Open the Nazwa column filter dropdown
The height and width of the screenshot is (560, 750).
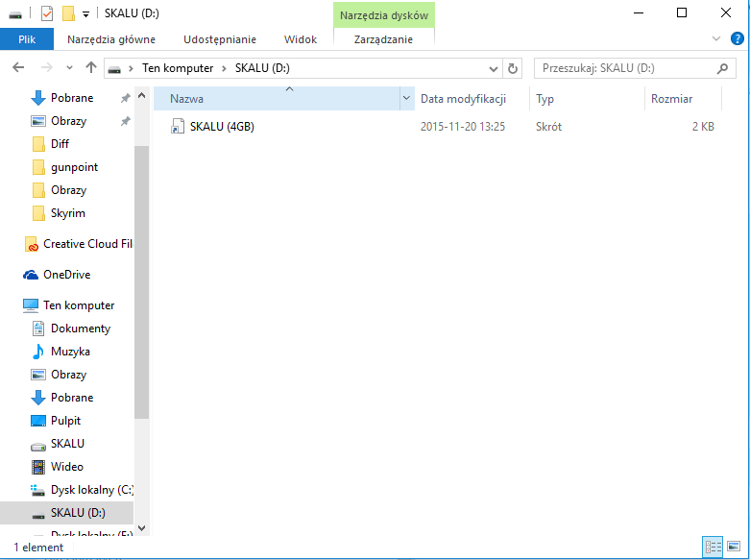point(406,99)
